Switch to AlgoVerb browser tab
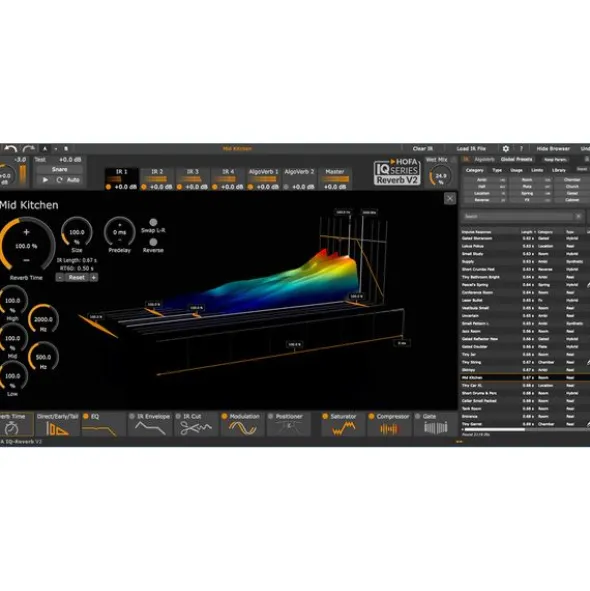Image resolution: width=590 pixels, height=591 pixels. tap(484, 159)
